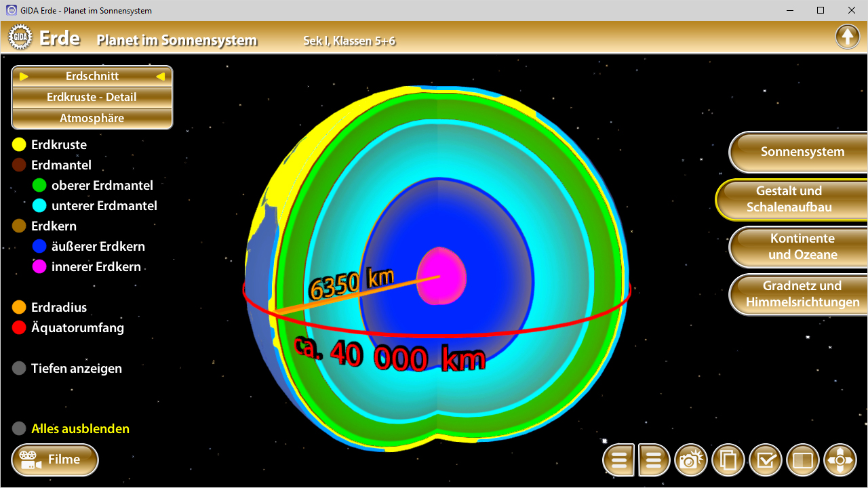The width and height of the screenshot is (868, 488).
Task: Activate Alles ausblenden
Action: 18,428
